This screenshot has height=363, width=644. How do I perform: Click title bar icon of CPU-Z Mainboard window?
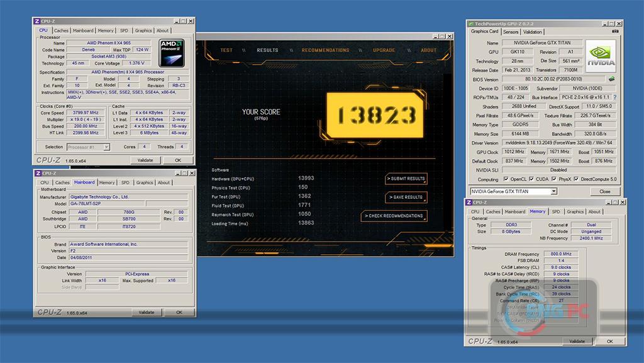click(x=38, y=173)
